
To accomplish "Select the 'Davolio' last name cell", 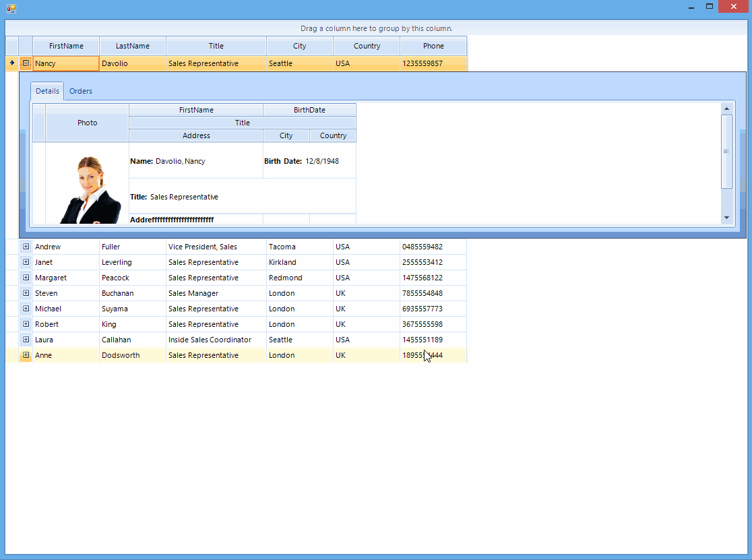I will coord(133,63).
